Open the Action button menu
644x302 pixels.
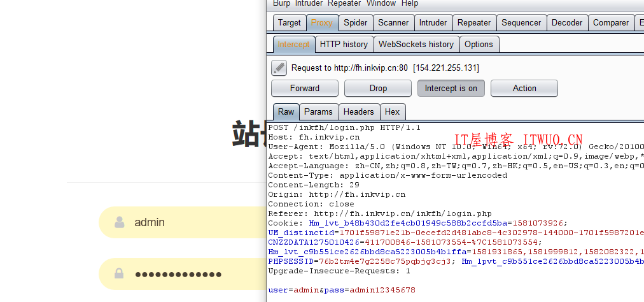coord(524,89)
